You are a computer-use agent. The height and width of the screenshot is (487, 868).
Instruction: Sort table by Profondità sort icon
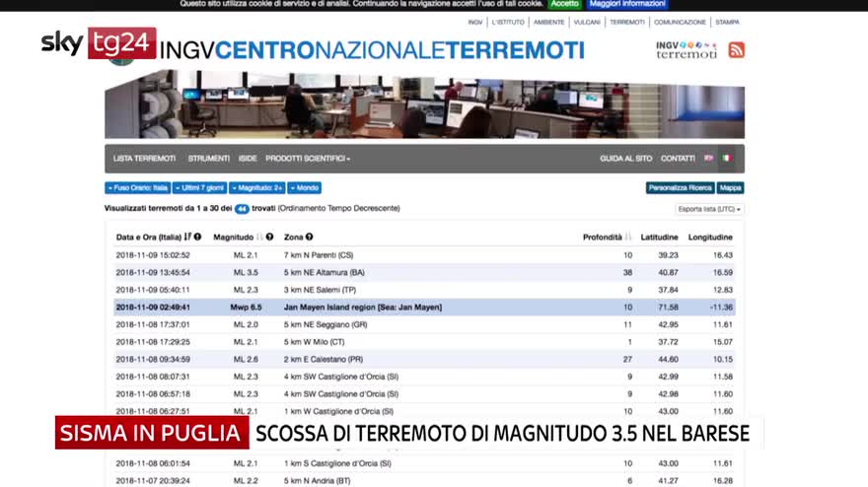pos(629,237)
